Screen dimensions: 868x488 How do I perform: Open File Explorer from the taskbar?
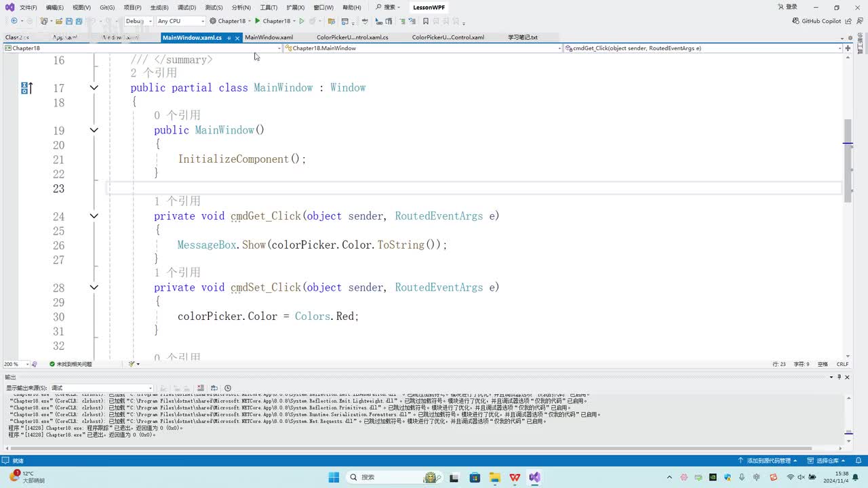tap(494, 477)
